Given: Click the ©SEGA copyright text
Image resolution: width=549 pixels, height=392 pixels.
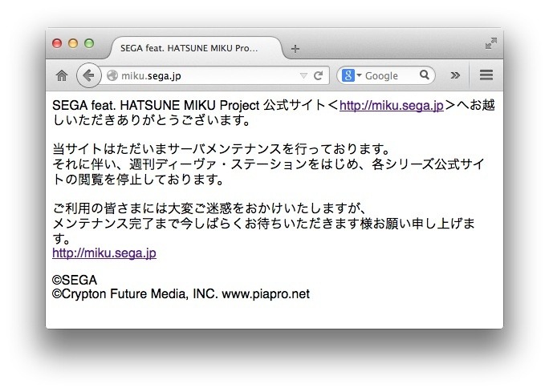Looking at the screenshot, I should click(x=75, y=280).
